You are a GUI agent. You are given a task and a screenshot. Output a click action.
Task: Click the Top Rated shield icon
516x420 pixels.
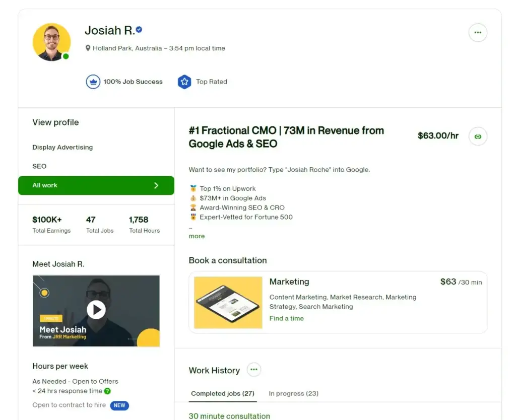[x=185, y=81]
